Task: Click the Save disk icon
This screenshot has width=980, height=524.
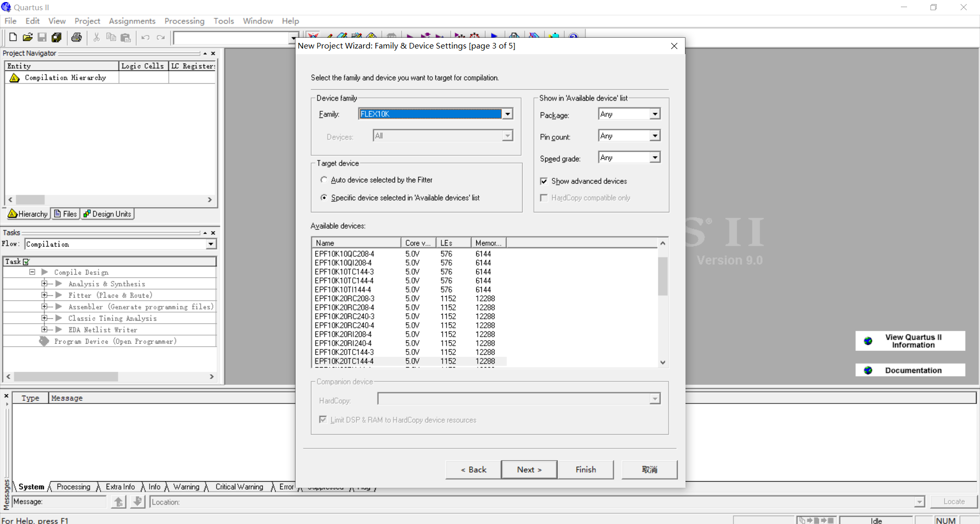Action: (42, 37)
